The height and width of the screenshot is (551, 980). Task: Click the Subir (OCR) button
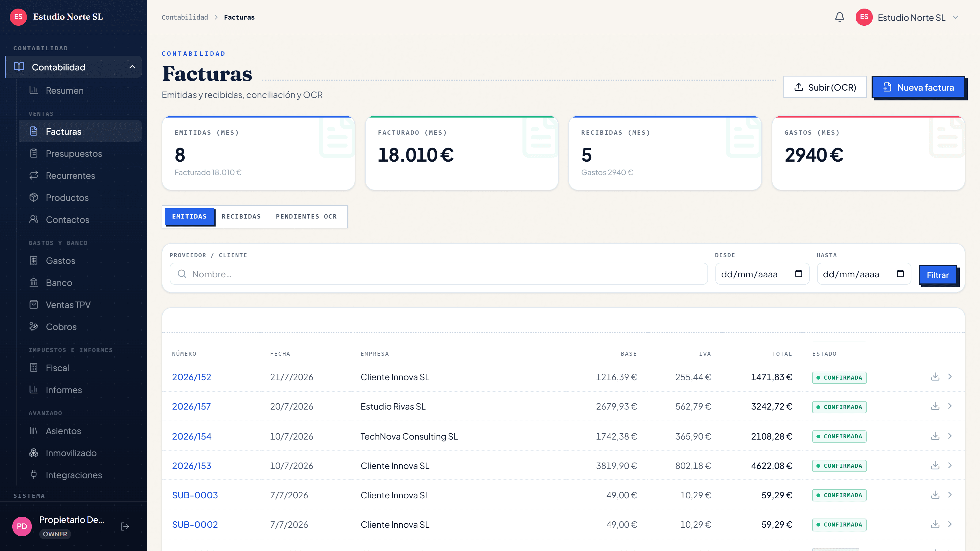click(x=825, y=88)
